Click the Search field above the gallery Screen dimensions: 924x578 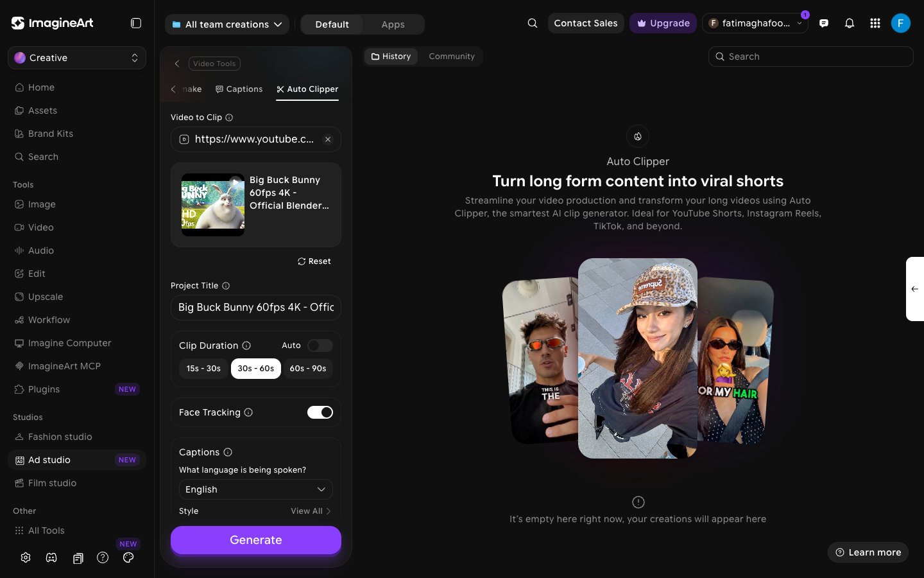[811, 57]
